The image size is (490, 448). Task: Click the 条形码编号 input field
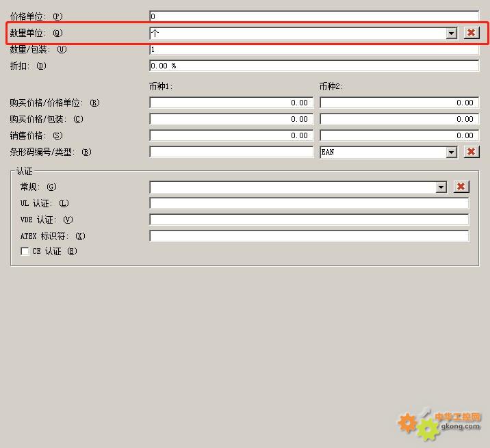[x=231, y=152]
